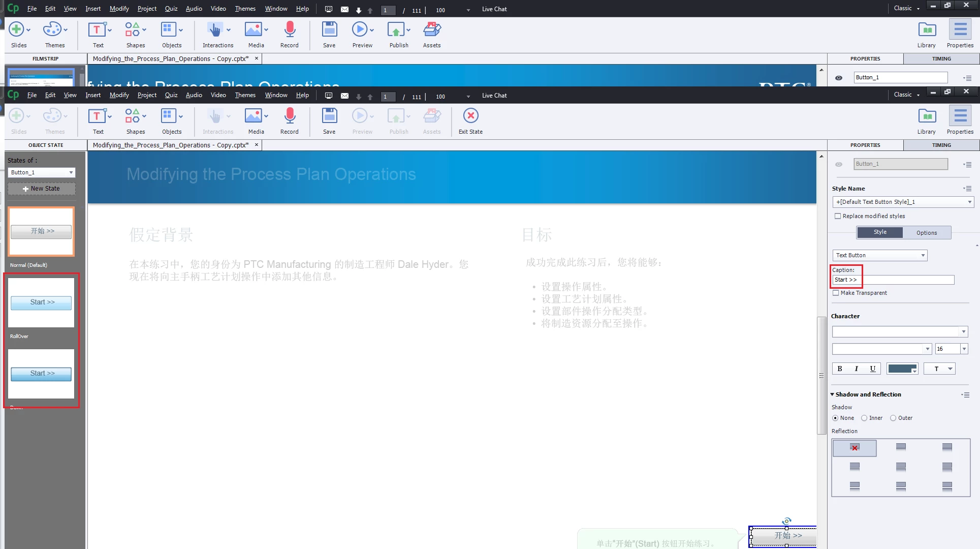Click the Text tool in lower toolbar

pos(97,116)
